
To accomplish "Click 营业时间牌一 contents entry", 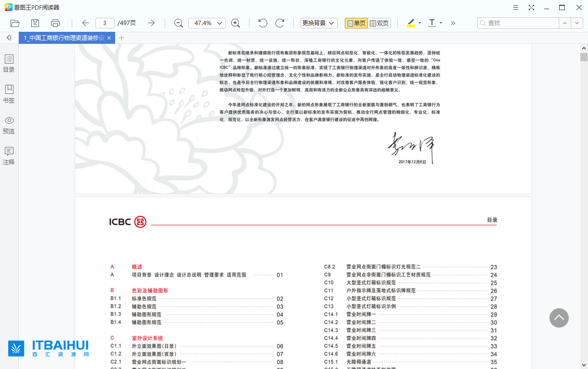I will [x=361, y=315].
